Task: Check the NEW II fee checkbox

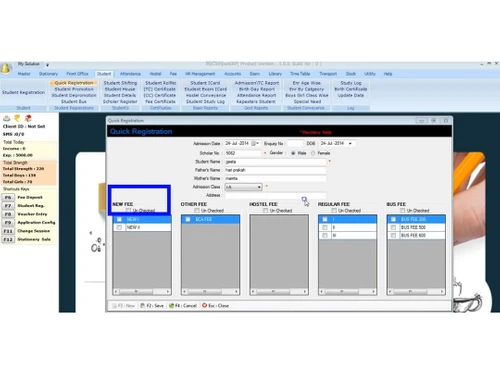Action: pos(119,227)
